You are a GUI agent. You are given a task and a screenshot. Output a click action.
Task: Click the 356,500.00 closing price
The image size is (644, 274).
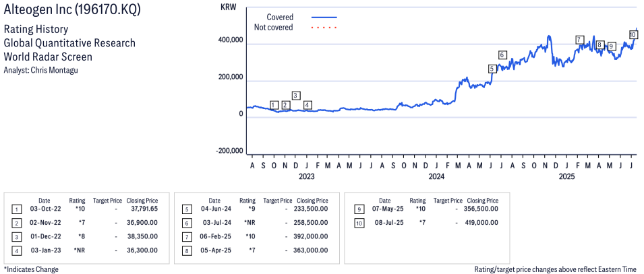(x=481, y=209)
